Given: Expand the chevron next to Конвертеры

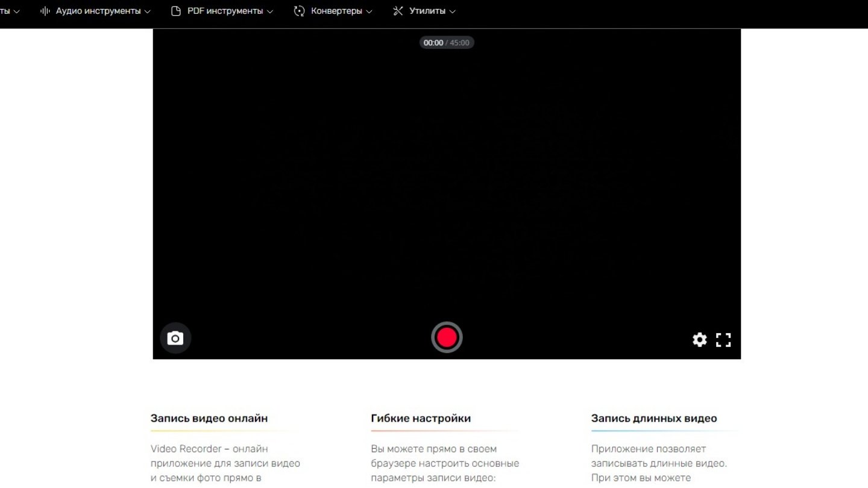Looking at the screenshot, I should (369, 11).
